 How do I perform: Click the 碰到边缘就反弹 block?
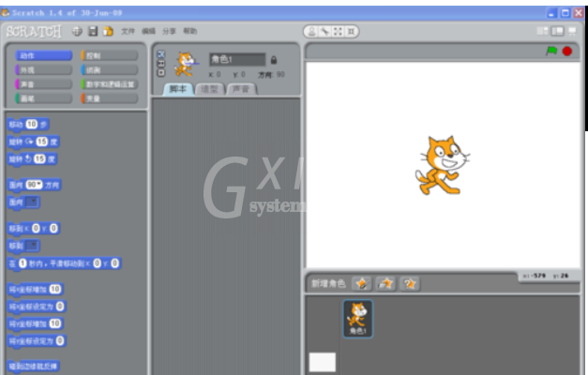click(x=34, y=366)
